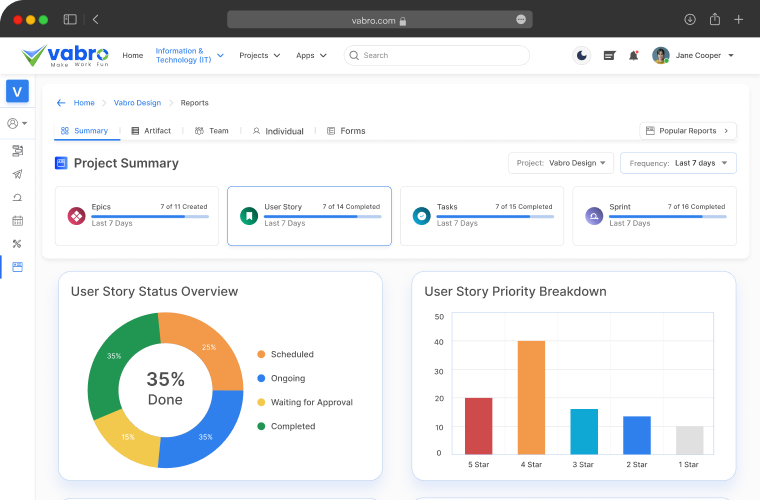Open the notifications bell
The height and width of the screenshot is (500, 760).
633,55
